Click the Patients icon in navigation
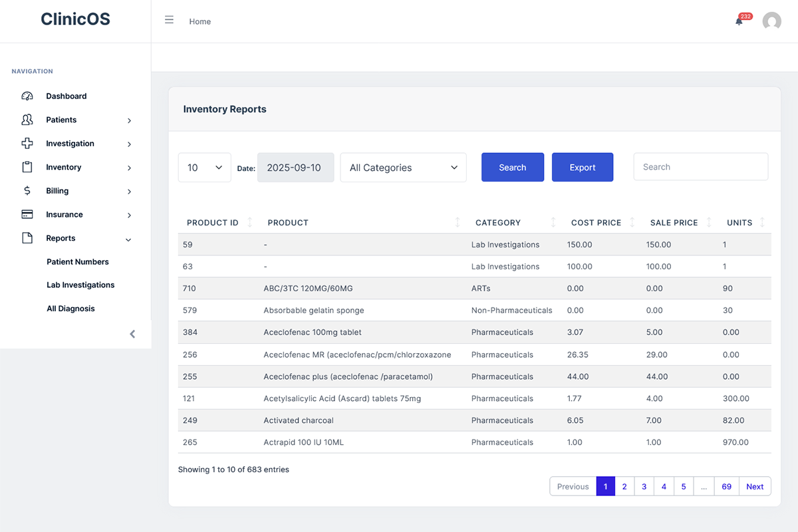The image size is (798, 532). (27, 120)
